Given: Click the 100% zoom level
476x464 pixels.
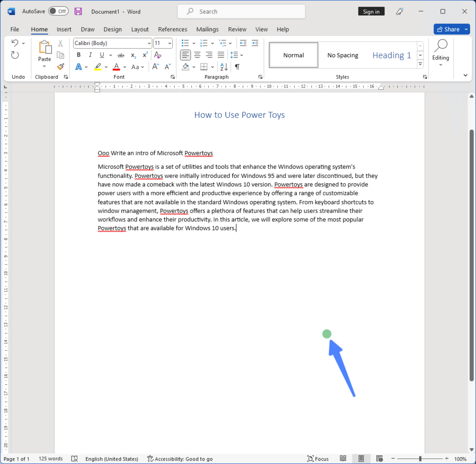Looking at the screenshot, I should click(460, 459).
